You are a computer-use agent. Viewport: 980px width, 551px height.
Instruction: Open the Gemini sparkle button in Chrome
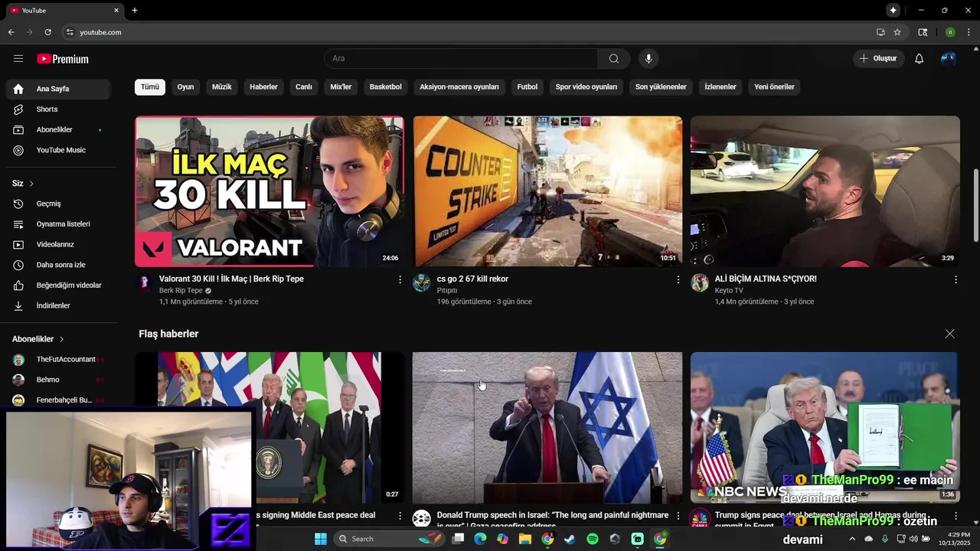(x=893, y=10)
